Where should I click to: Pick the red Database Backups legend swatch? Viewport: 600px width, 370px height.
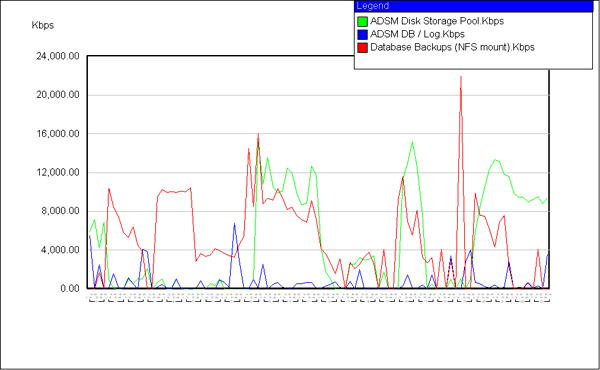pos(362,47)
